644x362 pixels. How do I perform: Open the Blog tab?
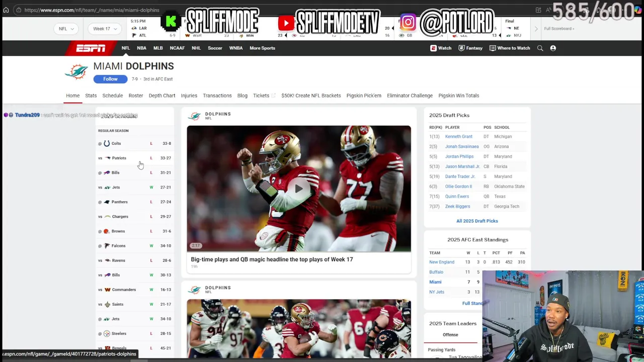pos(243,96)
